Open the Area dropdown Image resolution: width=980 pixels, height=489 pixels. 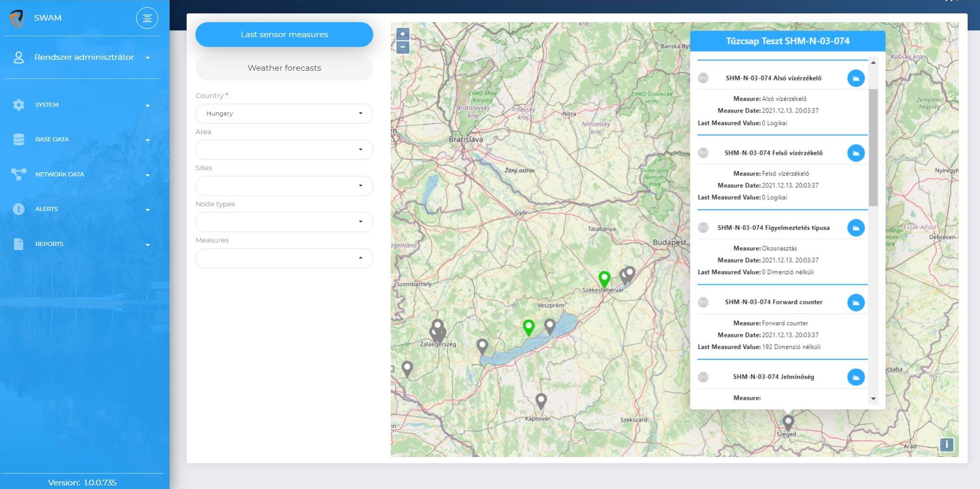284,150
